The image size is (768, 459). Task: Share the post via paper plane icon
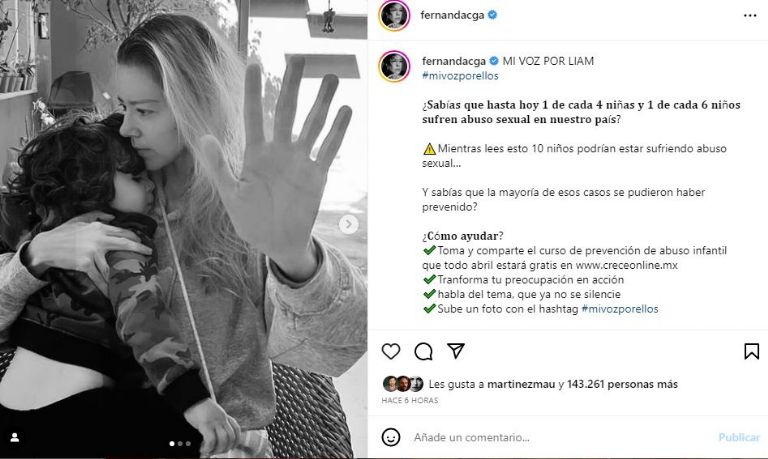coord(456,351)
